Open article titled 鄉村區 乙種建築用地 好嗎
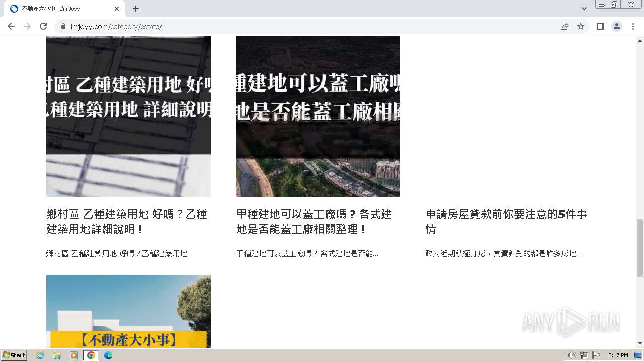This screenshot has height=362, width=644. [x=127, y=222]
